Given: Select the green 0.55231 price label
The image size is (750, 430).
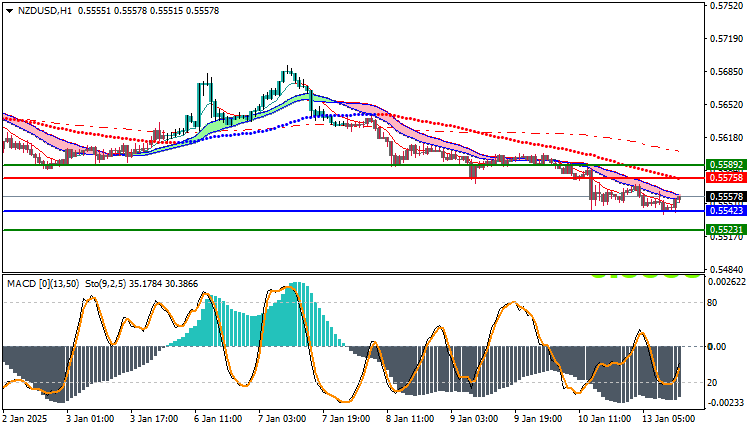Looking at the screenshot, I should tap(726, 230).
